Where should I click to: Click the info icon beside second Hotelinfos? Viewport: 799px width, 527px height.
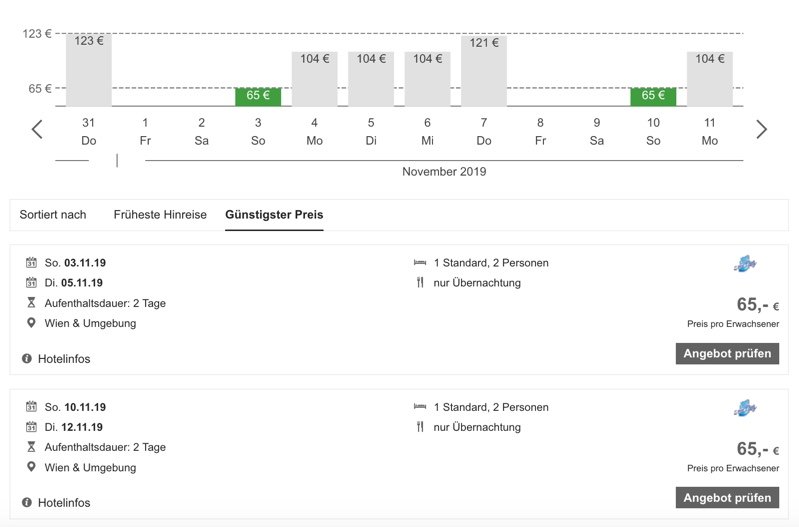pyautogui.click(x=27, y=502)
